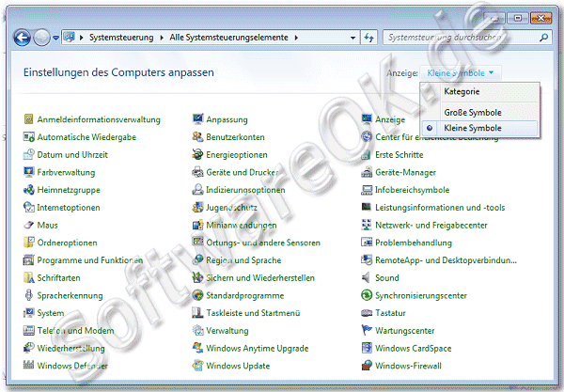Open Taskleiste und Startmenü link
The image size is (564, 392).
click(253, 313)
